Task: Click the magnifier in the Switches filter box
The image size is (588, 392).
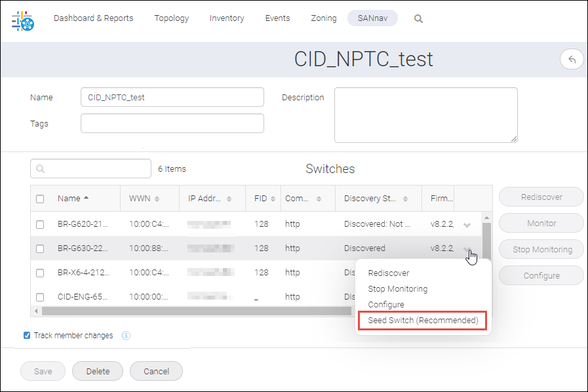Action: click(x=39, y=168)
